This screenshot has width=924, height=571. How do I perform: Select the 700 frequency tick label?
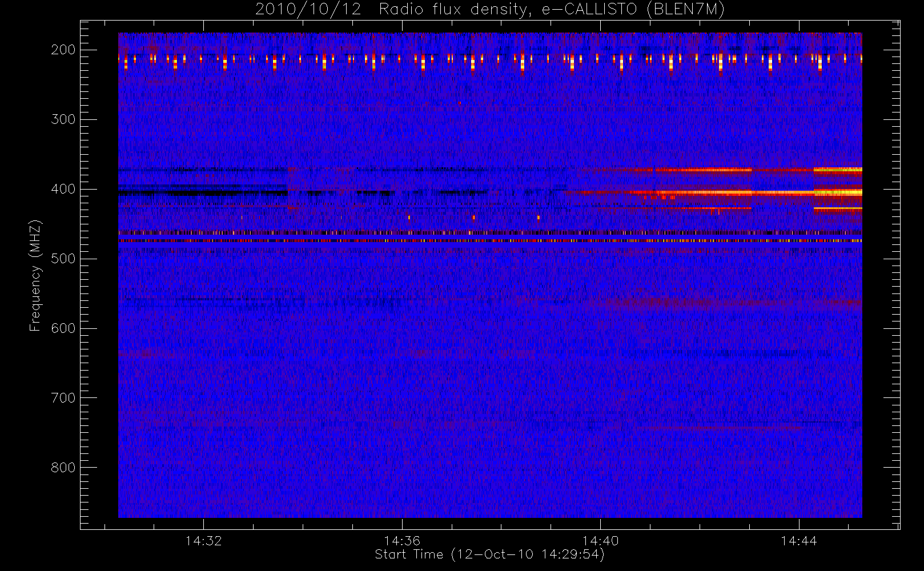tap(63, 398)
